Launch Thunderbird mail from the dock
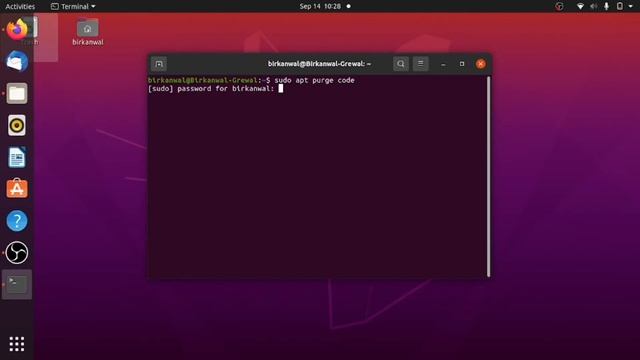The width and height of the screenshot is (640, 360). pos(17,61)
